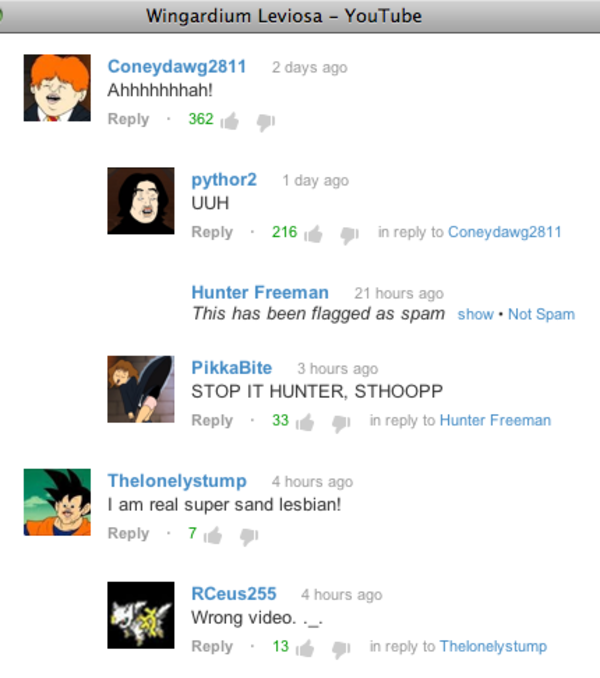
Task: Open Thelonelystump's channel from username
Action: click(177, 481)
